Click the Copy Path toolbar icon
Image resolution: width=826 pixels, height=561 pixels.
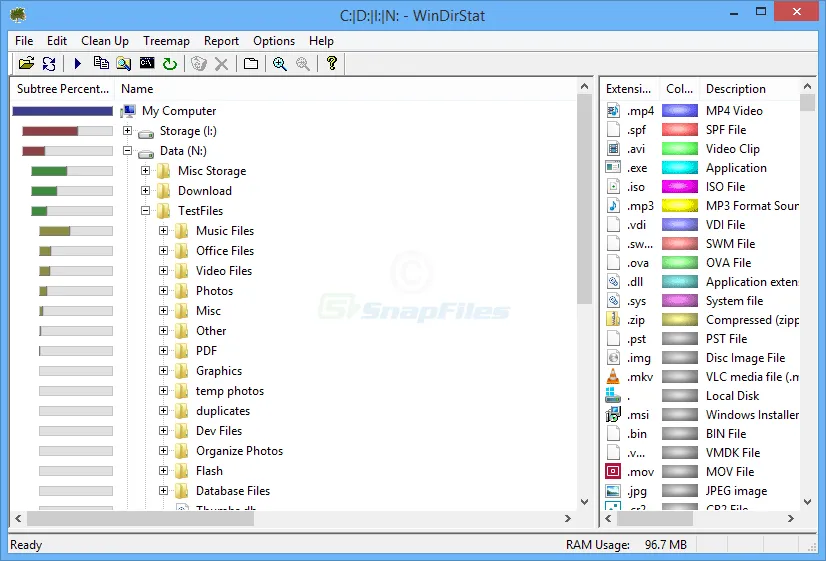[x=101, y=63]
